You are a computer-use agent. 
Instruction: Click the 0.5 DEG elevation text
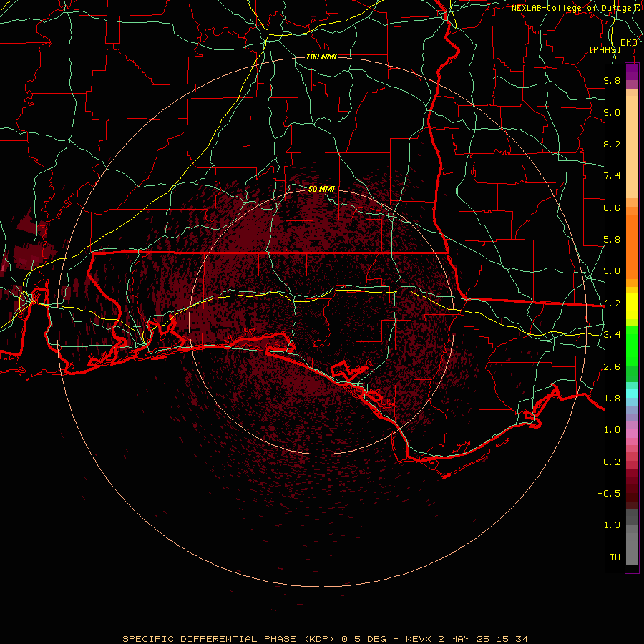coord(364,639)
